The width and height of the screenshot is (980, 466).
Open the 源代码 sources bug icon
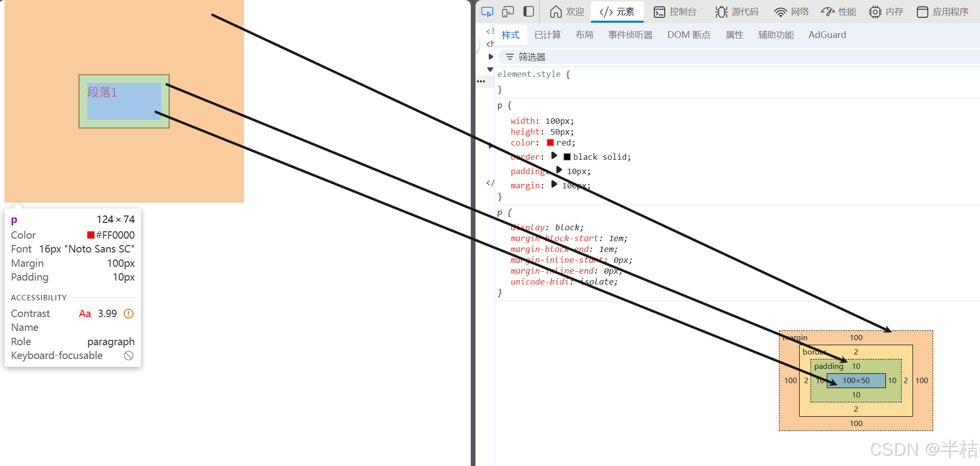pyautogui.click(x=721, y=12)
